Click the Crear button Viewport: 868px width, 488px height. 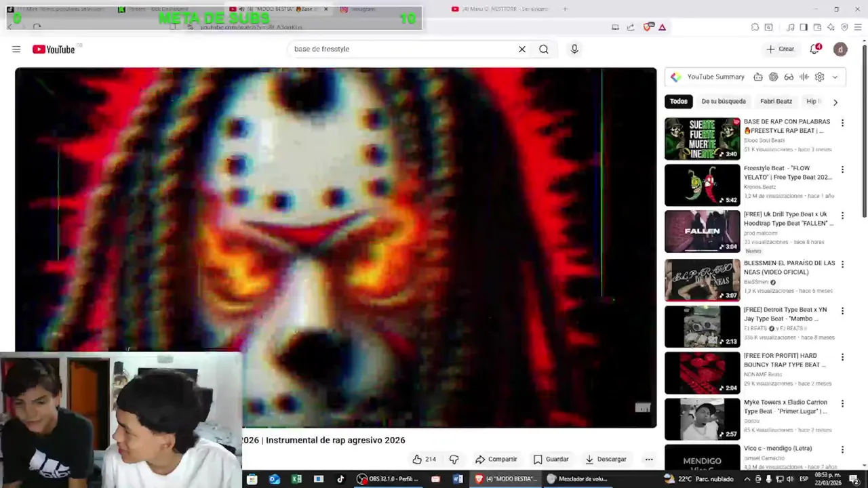(781, 49)
